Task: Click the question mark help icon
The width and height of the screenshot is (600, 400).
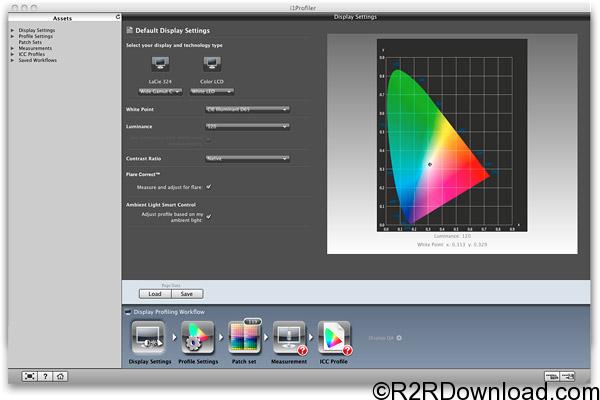Action: click(x=45, y=376)
